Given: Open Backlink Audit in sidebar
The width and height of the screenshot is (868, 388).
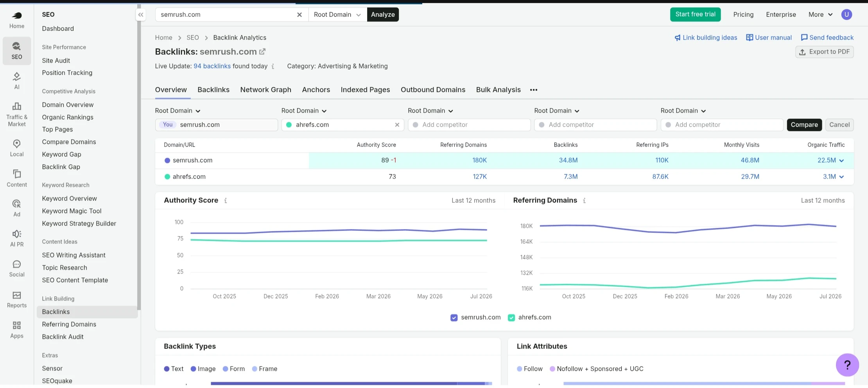Looking at the screenshot, I should [63, 337].
